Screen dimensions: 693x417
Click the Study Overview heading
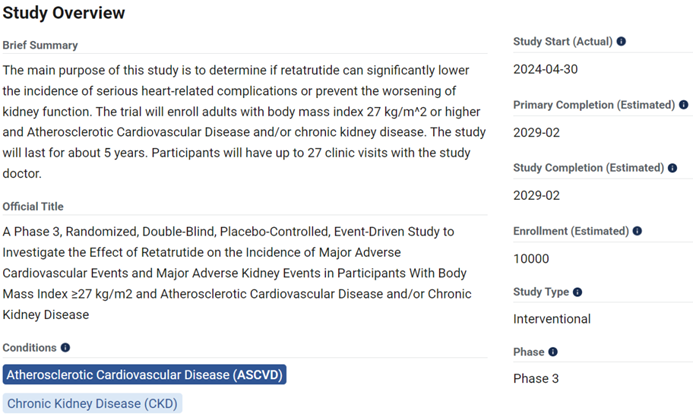(64, 13)
